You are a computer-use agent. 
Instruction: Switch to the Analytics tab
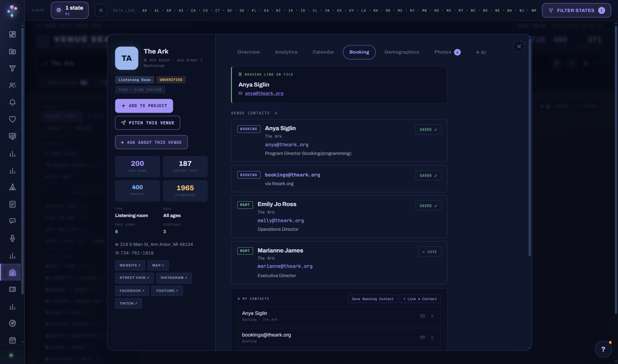coord(286,52)
